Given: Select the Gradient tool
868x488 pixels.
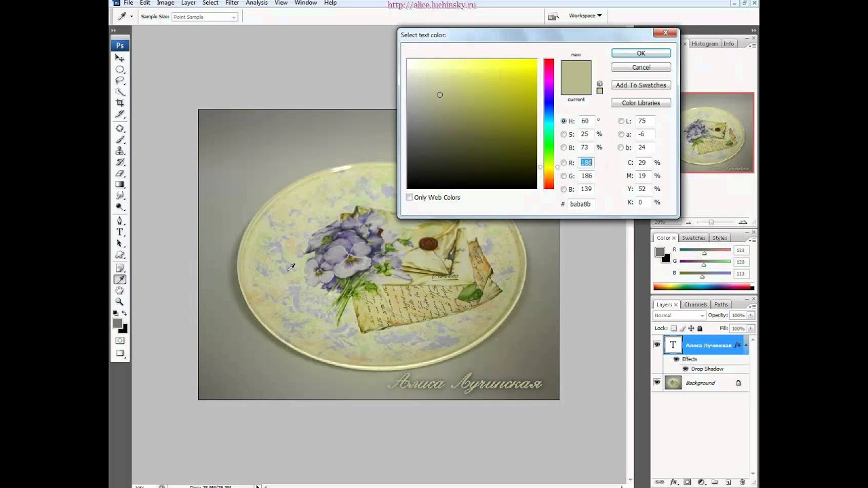Looking at the screenshot, I should point(120,184).
